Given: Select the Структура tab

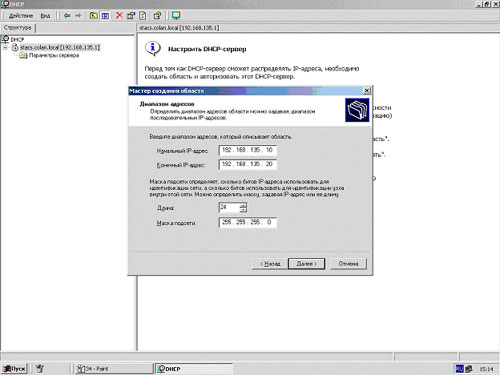Looking at the screenshot, I should 18,28.
